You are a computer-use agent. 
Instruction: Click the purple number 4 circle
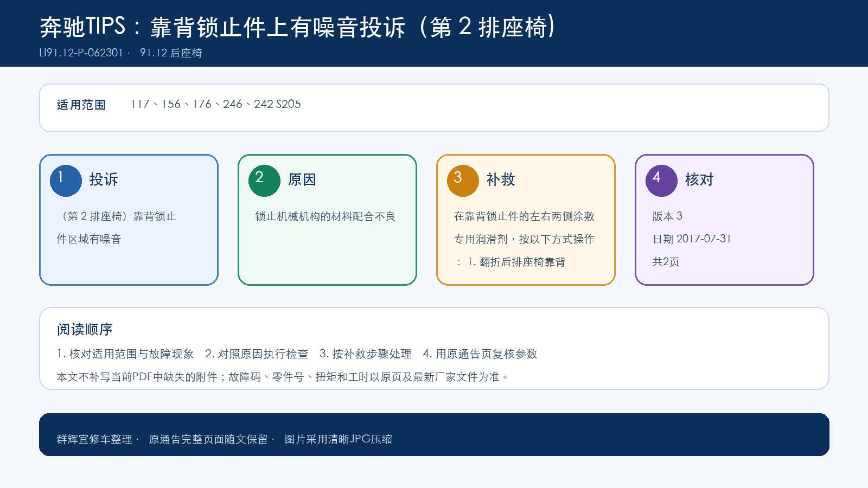point(661,181)
